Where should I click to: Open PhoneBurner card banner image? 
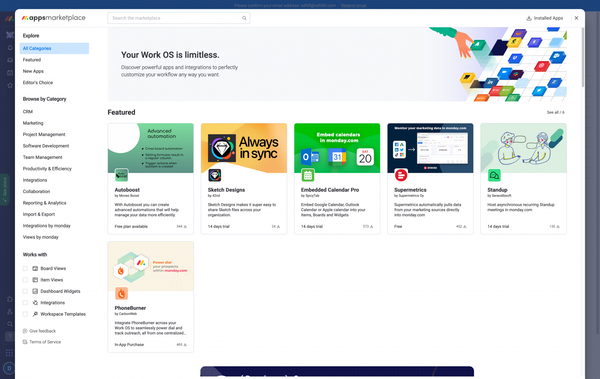(x=151, y=266)
